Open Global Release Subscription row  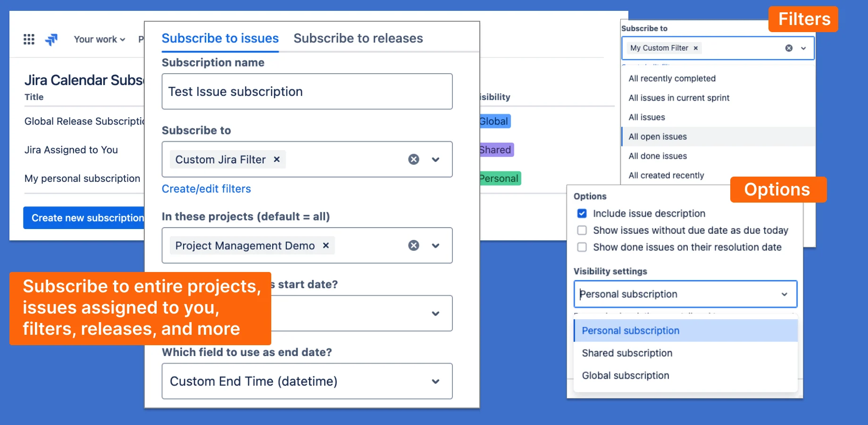pyautogui.click(x=84, y=121)
